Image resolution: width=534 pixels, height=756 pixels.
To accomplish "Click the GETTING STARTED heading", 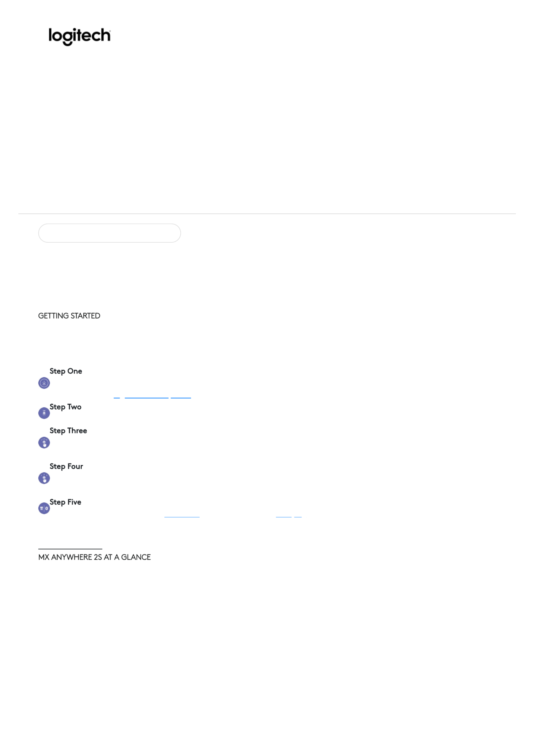I will click(x=69, y=316).
